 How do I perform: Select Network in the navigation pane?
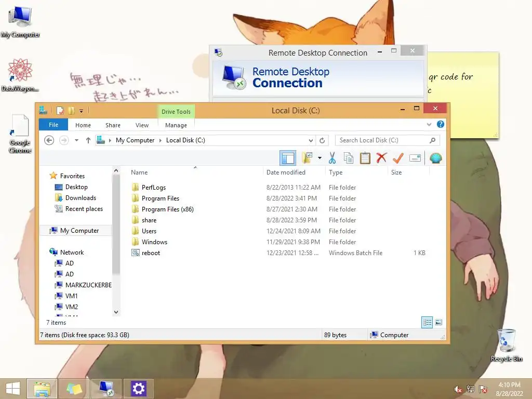[x=72, y=252]
